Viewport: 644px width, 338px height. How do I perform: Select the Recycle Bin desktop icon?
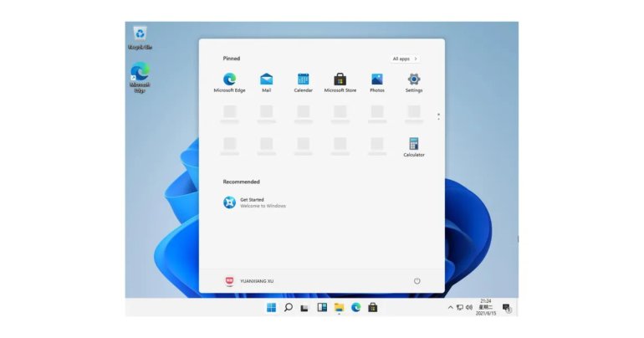pos(140,37)
